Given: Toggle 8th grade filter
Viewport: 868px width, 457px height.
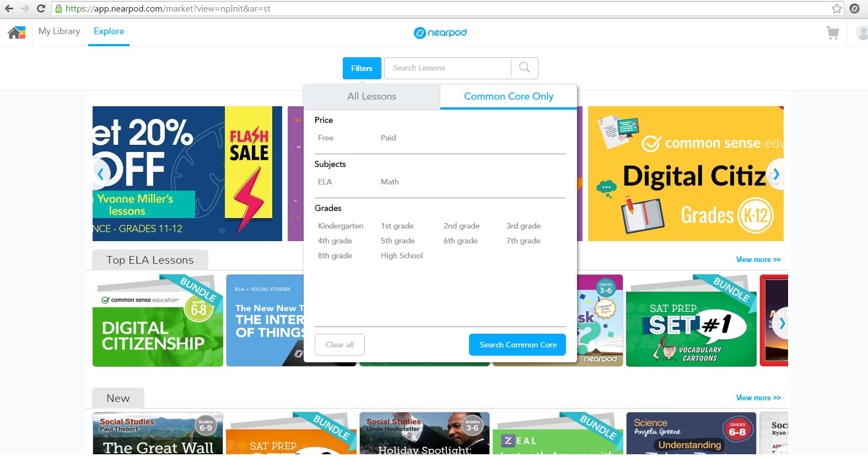Looking at the screenshot, I should 335,255.
